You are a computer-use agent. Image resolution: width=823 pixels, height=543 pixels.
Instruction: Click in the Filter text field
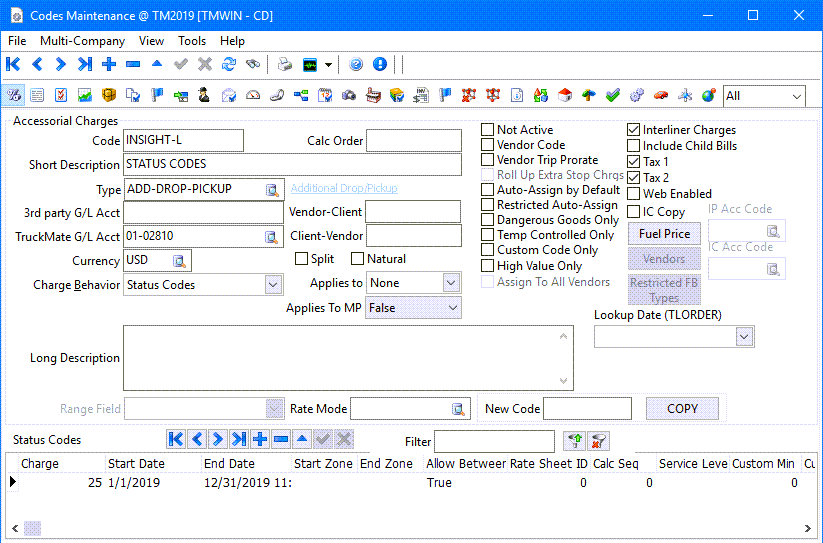(494, 441)
